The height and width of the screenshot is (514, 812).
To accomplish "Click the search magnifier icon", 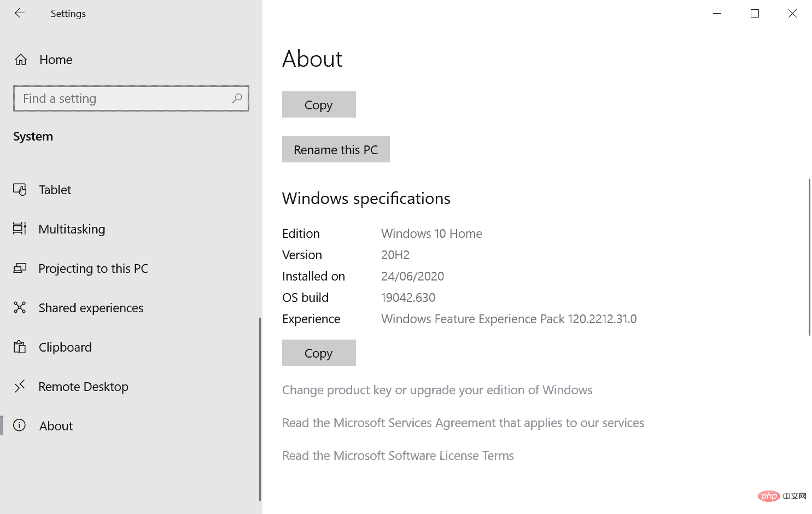I will point(237,98).
